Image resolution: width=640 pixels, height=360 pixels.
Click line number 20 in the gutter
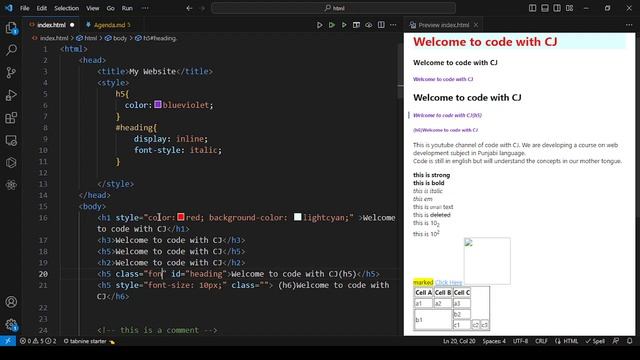point(43,274)
